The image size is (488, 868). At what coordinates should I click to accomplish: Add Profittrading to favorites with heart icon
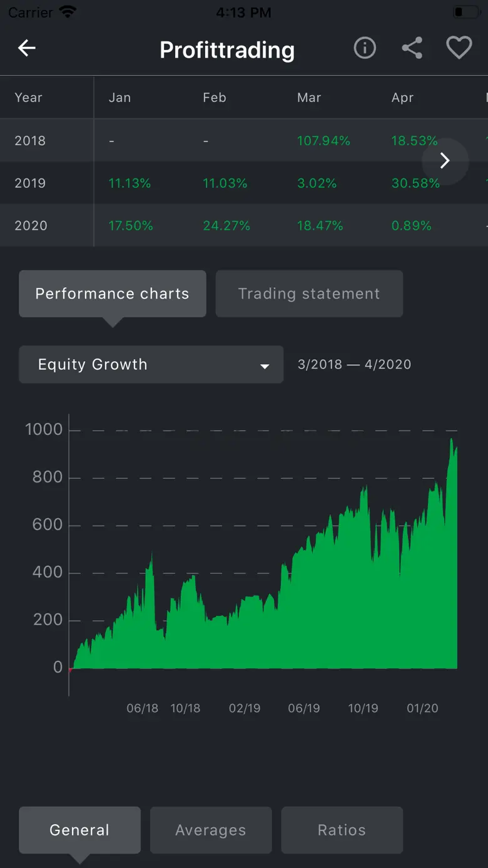click(x=459, y=48)
